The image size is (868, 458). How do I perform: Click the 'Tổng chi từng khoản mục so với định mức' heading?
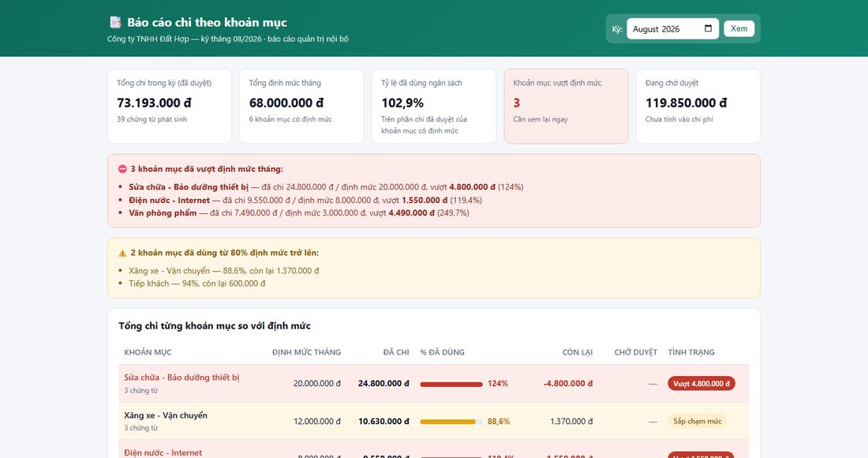pyautogui.click(x=215, y=326)
